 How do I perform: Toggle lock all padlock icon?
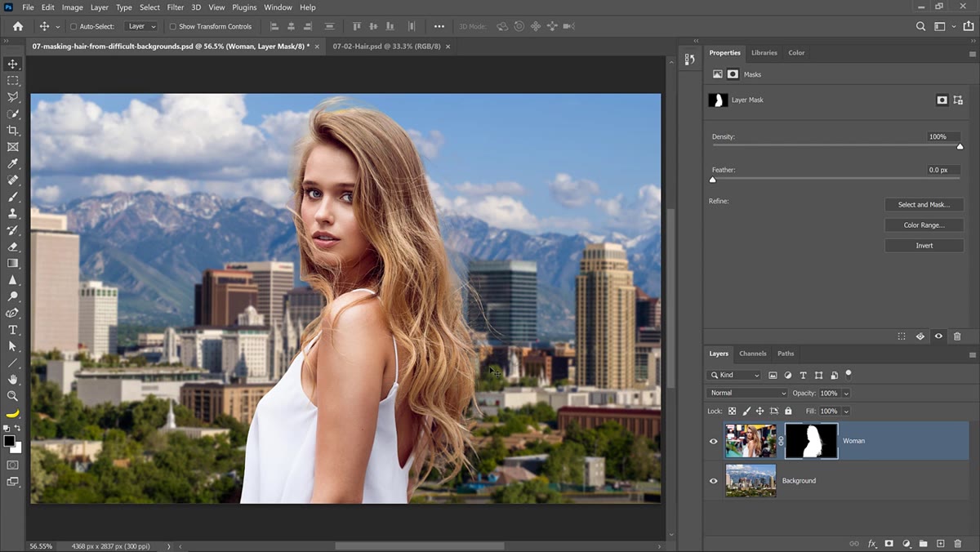pyautogui.click(x=787, y=412)
